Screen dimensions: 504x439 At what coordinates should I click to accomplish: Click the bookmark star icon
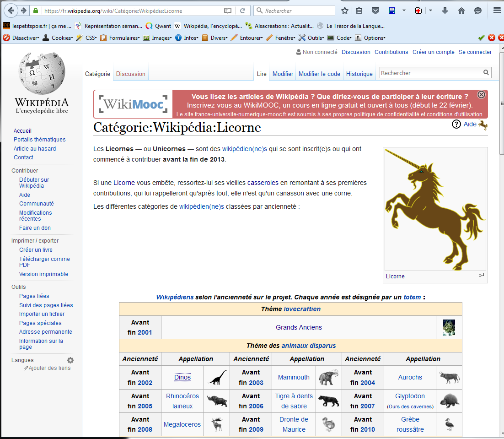pyautogui.click(x=345, y=11)
